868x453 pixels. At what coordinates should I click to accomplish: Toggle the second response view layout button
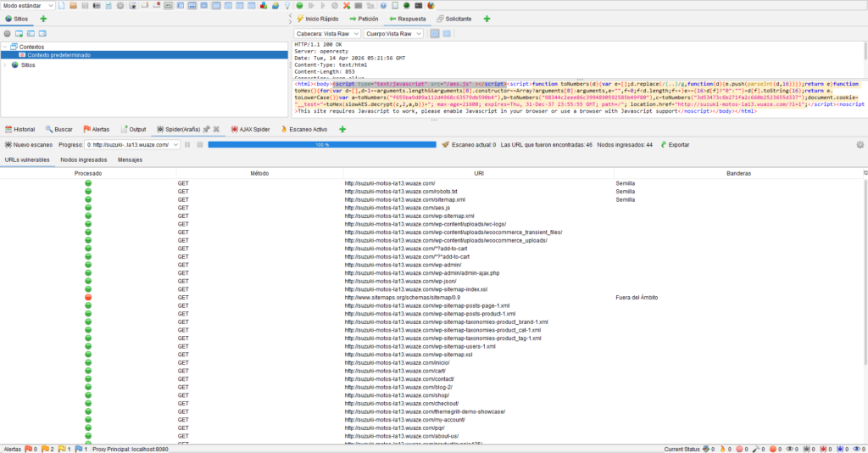coord(447,34)
